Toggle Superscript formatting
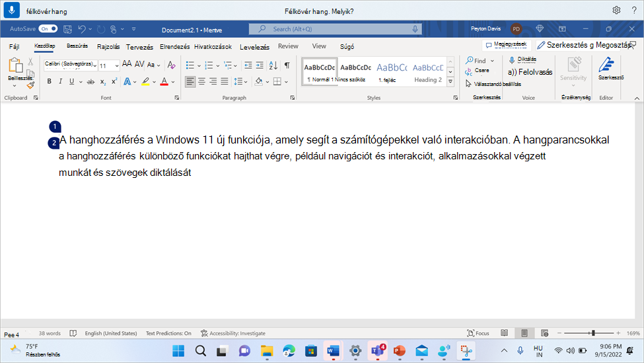 (114, 81)
